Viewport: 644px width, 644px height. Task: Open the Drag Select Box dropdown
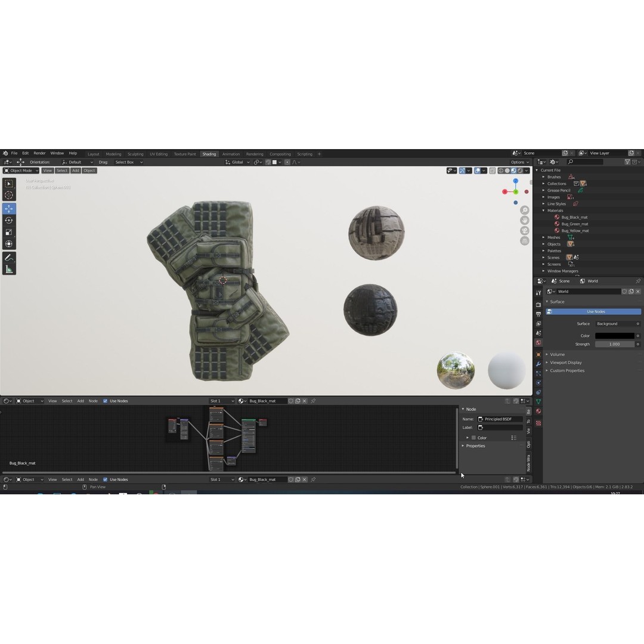click(x=129, y=162)
